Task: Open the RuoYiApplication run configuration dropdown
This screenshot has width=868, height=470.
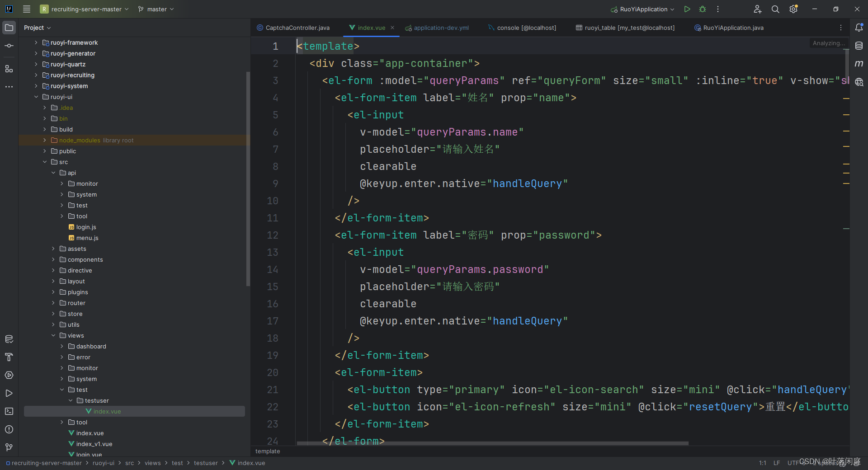Action: point(642,9)
